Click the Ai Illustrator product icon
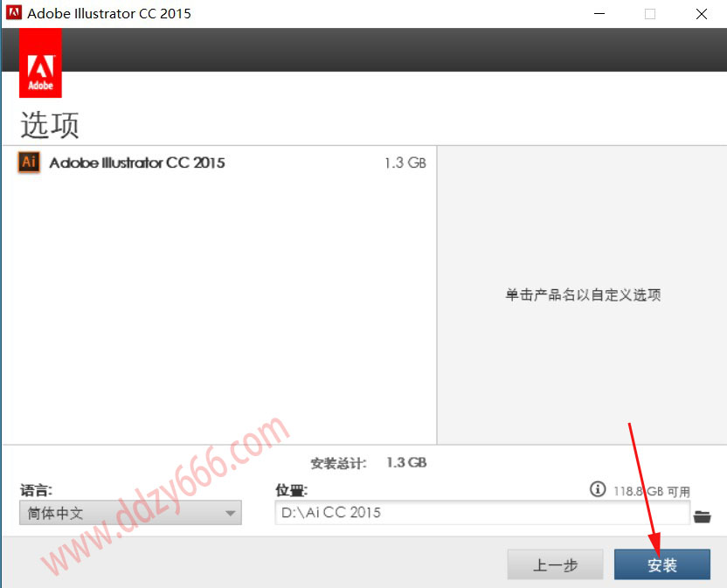The image size is (727, 588). coord(29,163)
